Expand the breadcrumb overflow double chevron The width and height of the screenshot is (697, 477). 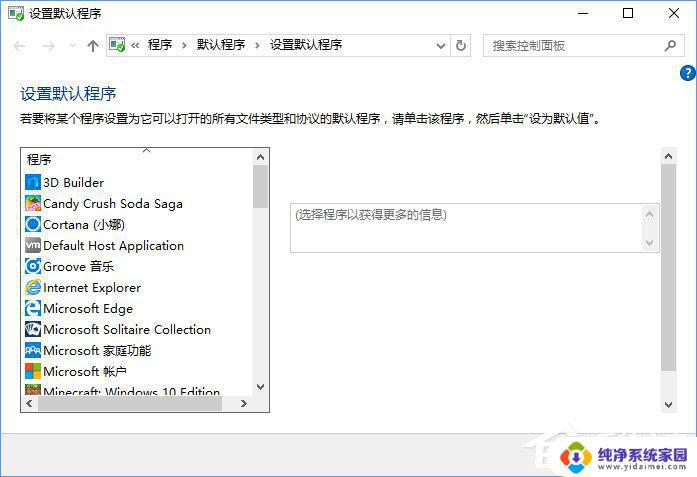coord(135,45)
